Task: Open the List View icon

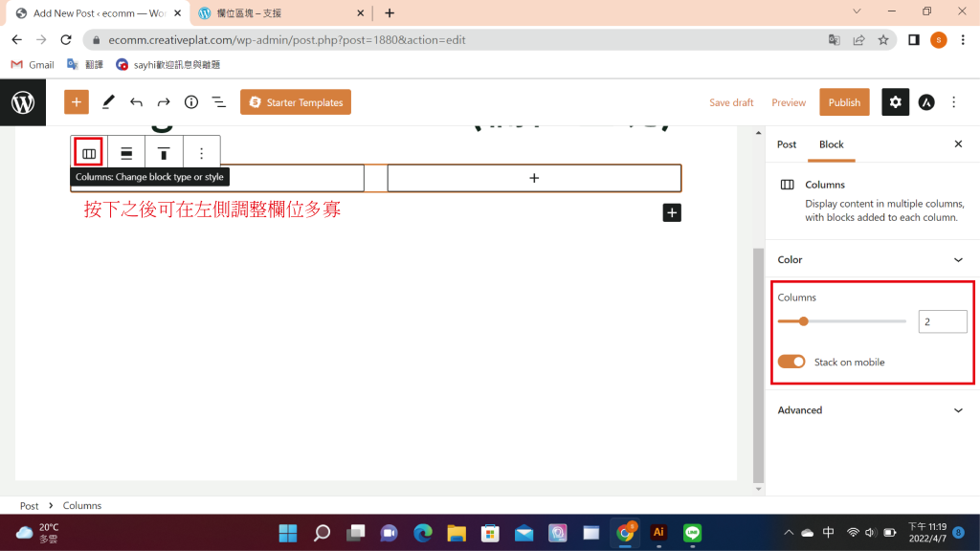Action: tap(218, 102)
